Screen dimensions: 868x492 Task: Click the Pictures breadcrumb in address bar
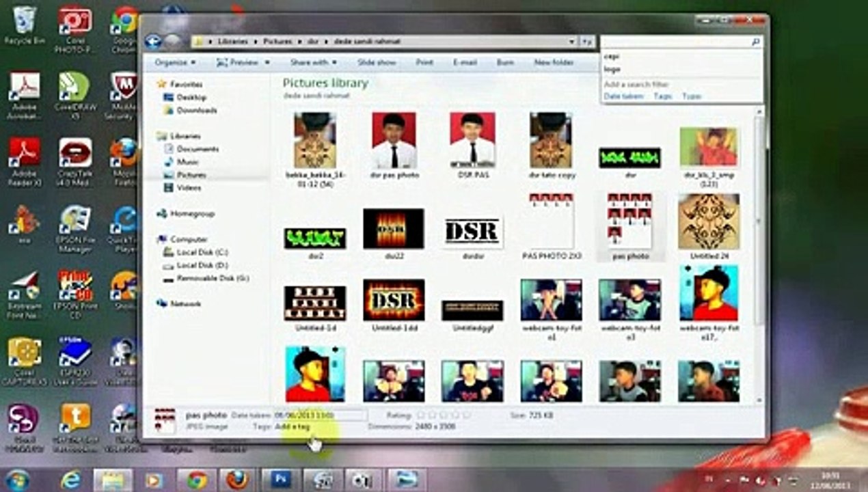click(x=277, y=42)
